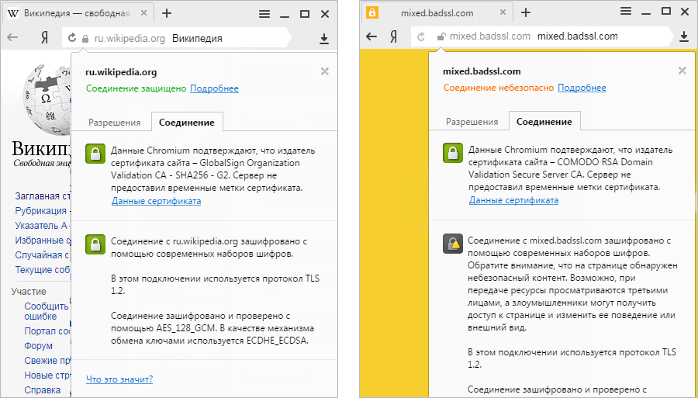698x398 pixels.
Task: Close the Википедия tab in the left window
Action: click(x=144, y=13)
